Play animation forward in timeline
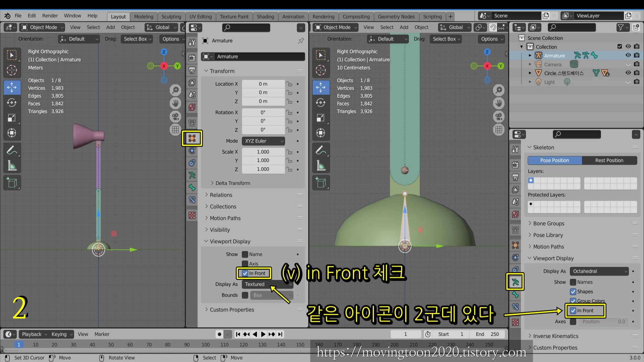644x362 pixels. coord(263,334)
